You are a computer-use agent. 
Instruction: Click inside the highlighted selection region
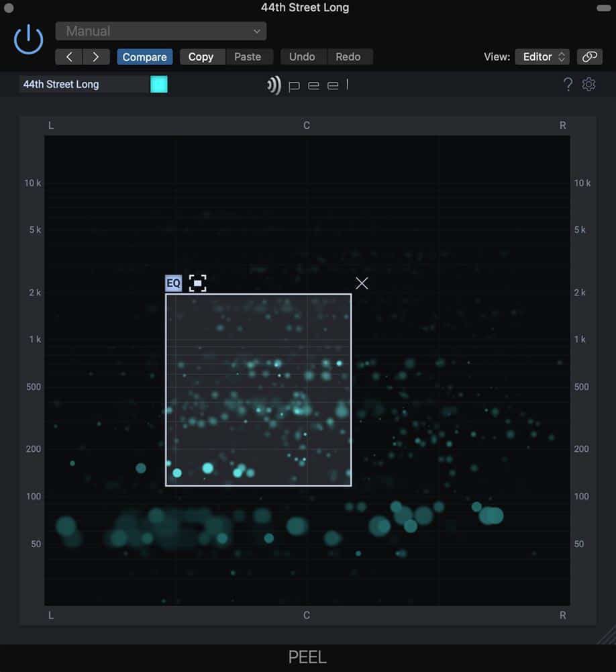258,390
